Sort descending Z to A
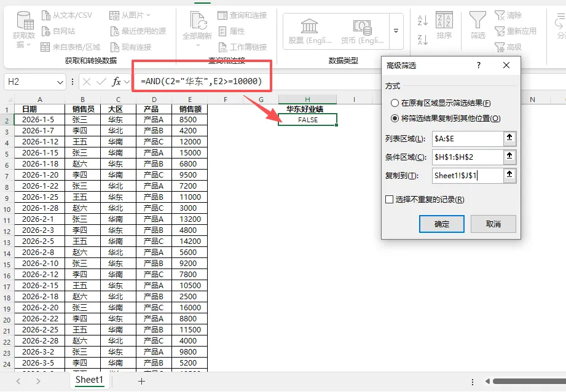The height and width of the screenshot is (392, 566). [422, 39]
